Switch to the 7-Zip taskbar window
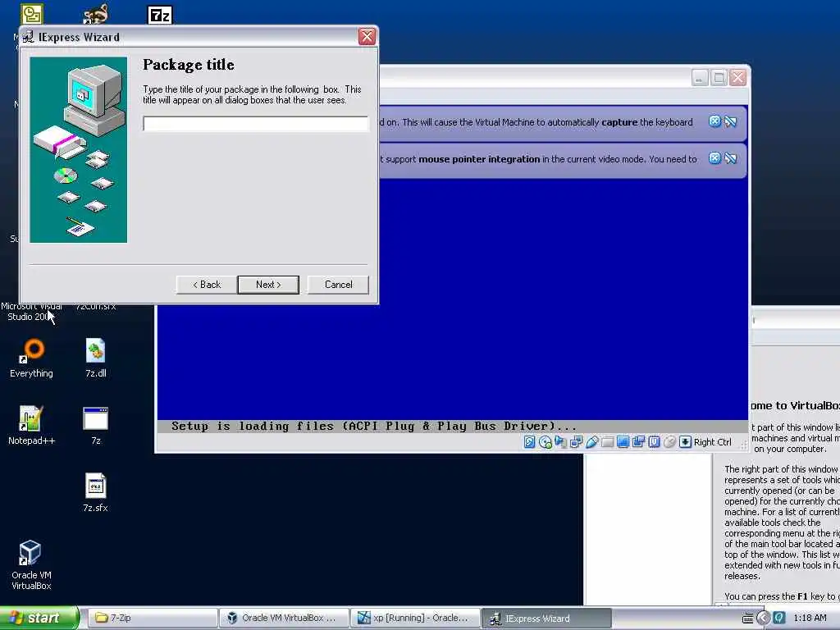 point(152,618)
